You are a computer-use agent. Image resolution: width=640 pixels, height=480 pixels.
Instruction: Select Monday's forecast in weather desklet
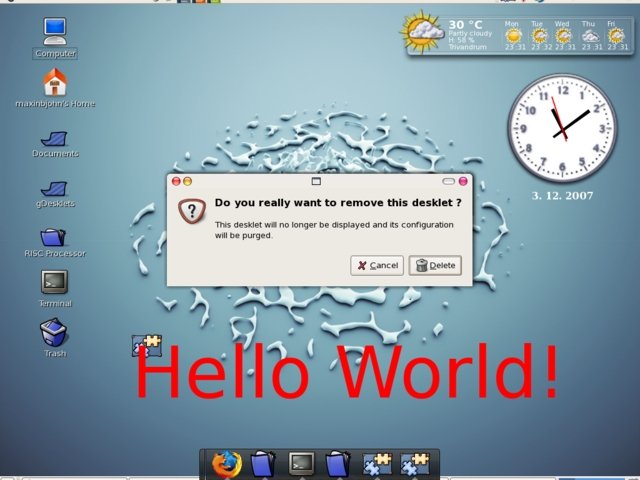(x=514, y=35)
